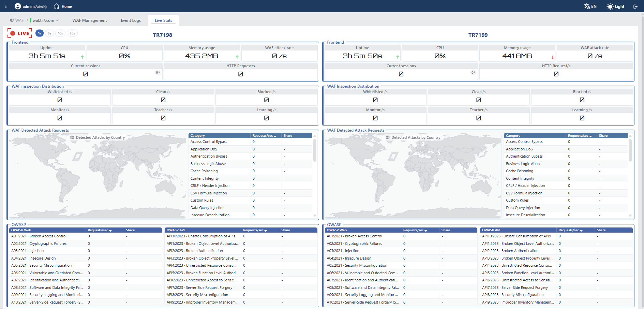The height and width of the screenshot is (309, 644).
Task: Open the three-dot menu icon in the top bar
Action: click(6, 6)
